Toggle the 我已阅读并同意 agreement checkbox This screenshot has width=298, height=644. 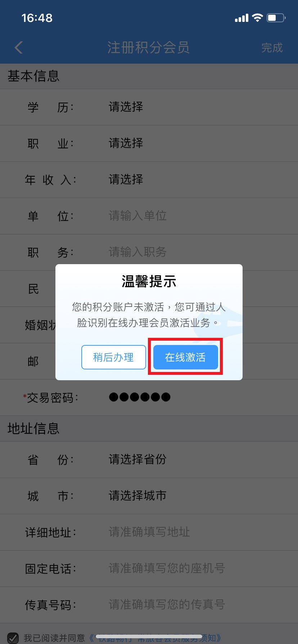[13, 638]
